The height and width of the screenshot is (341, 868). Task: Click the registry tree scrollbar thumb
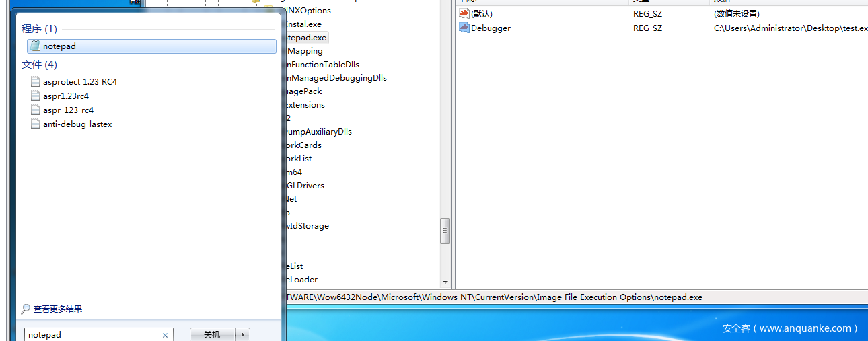(445, 231)
